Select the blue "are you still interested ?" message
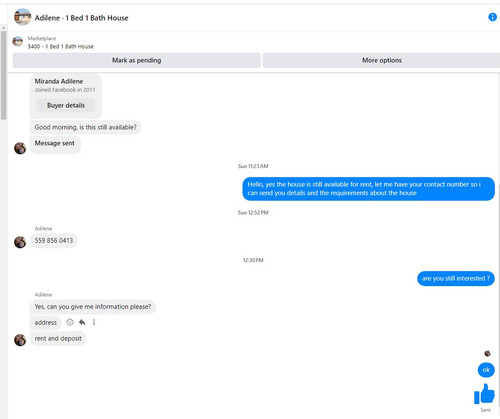This screenshot has width=500, height=419. tap(456, 279)
